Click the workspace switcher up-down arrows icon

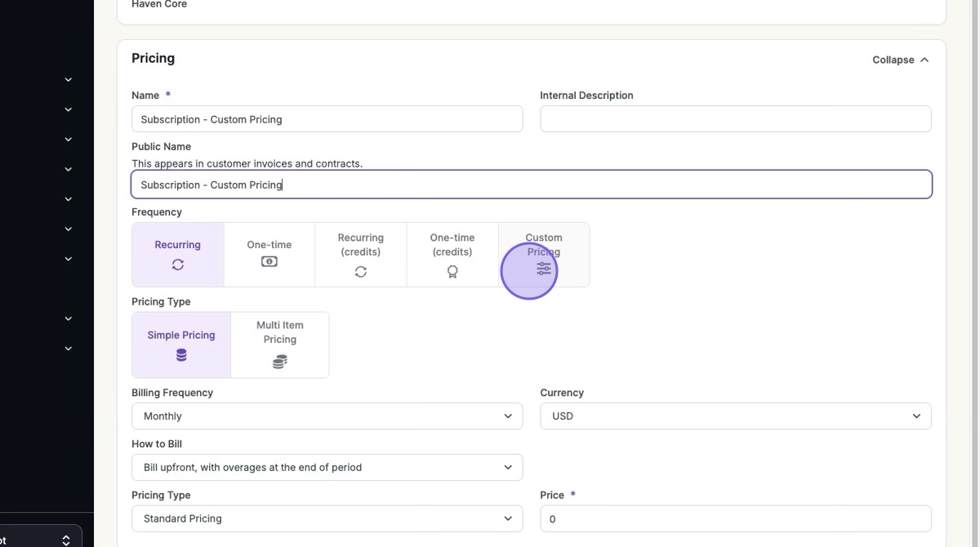pos(66,540)
